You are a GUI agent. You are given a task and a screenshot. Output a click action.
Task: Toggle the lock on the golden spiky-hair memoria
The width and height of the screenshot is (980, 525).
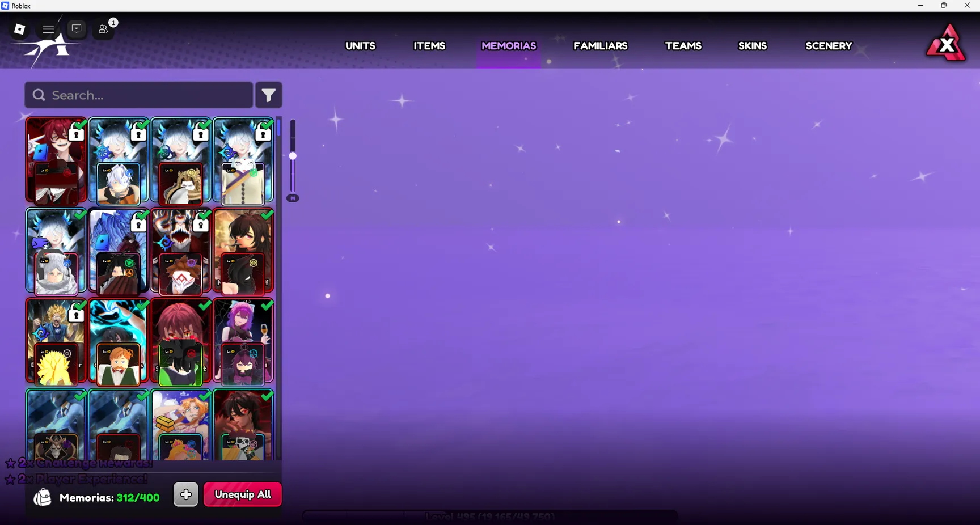coord(76,315)
